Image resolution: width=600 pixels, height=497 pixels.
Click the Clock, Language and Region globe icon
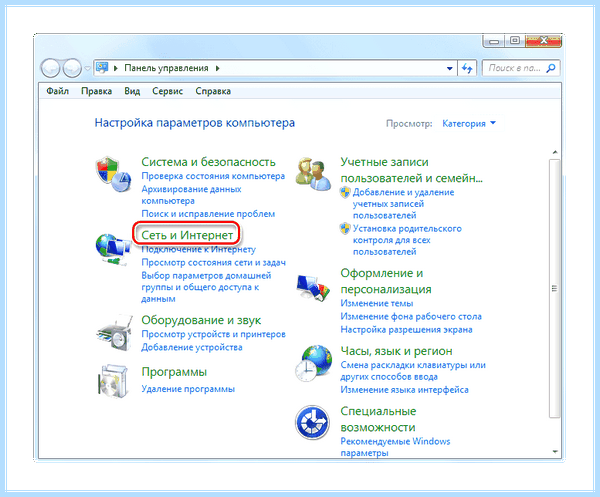(313, 363)
